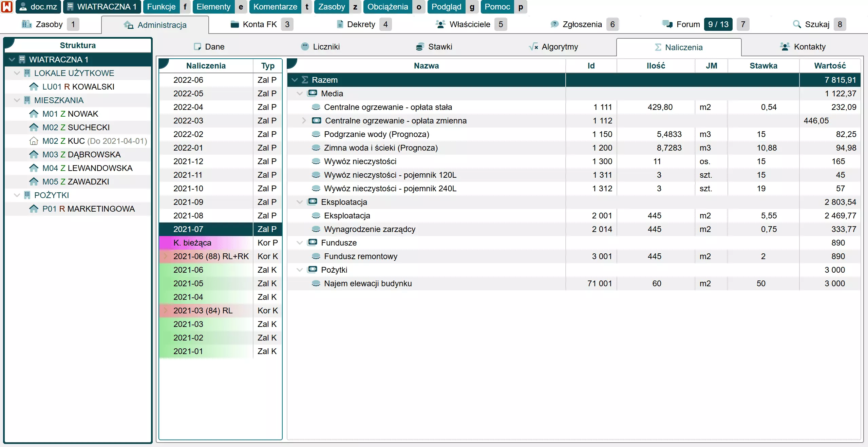Viewport: 868px width, 447px height.
Task: Collapse the Media category row
Action: pyautogui.click(x=300, y=94)
